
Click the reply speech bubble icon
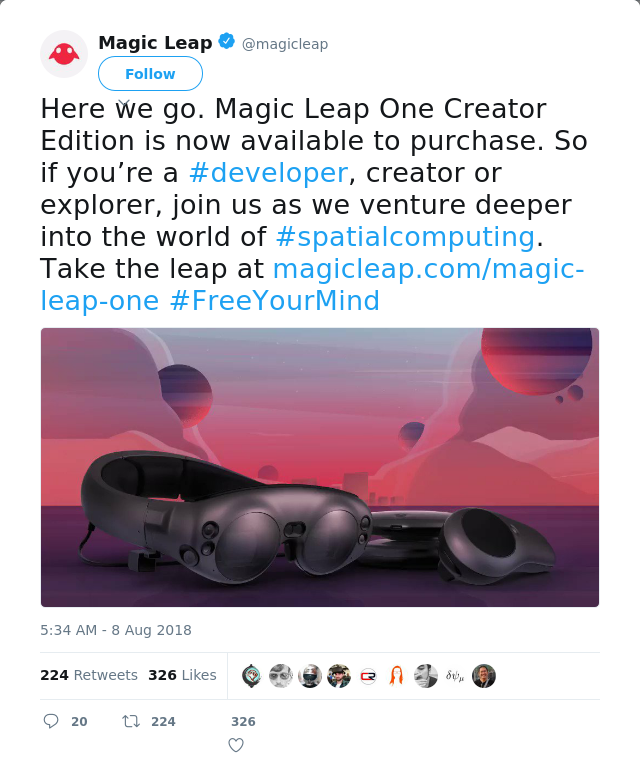(x=51, y=721)
